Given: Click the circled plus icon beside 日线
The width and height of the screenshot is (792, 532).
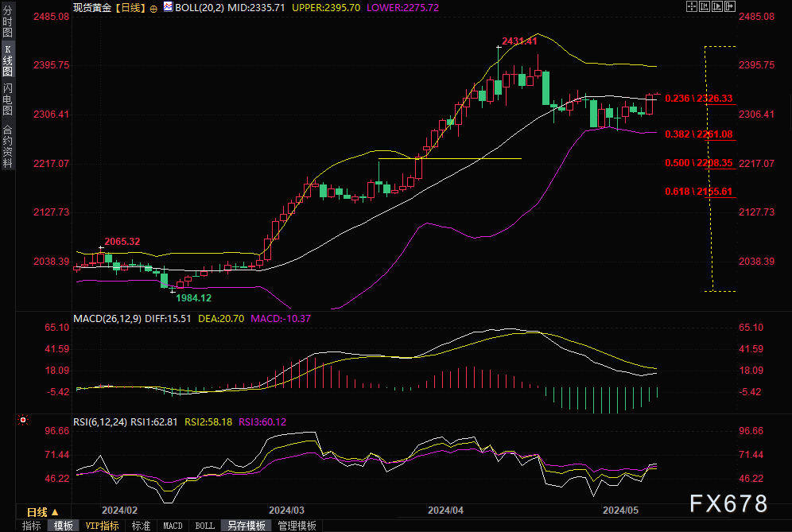Looking at the screenshot, I should pos(153,7).
